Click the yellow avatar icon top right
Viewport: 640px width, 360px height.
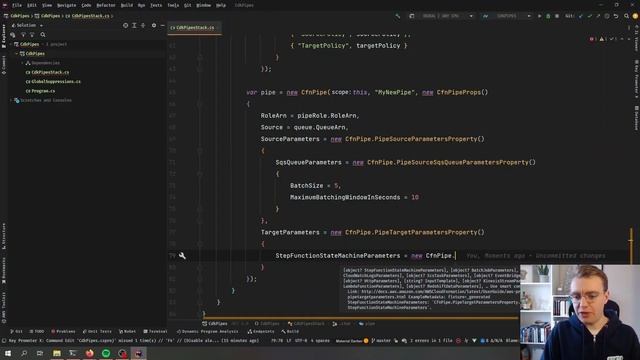point(635,16)
